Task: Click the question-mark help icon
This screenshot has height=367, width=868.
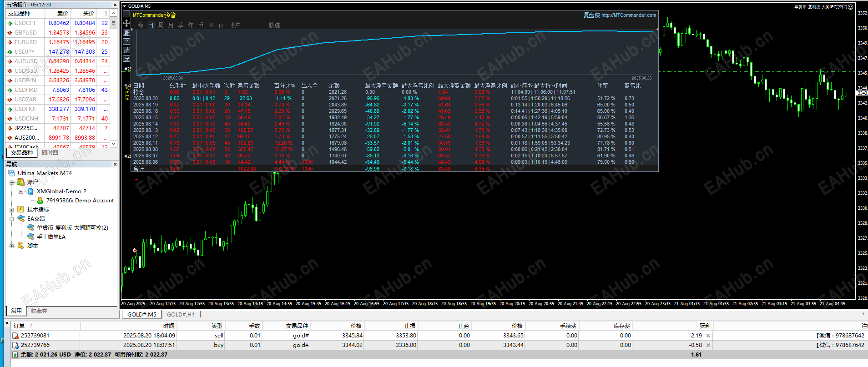Action: (126, 41)
